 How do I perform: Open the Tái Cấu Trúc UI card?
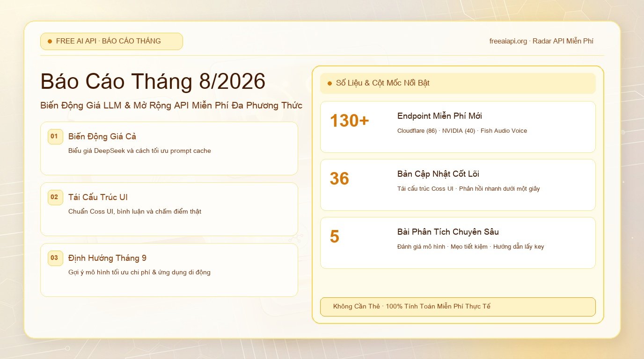click(169, 209)
